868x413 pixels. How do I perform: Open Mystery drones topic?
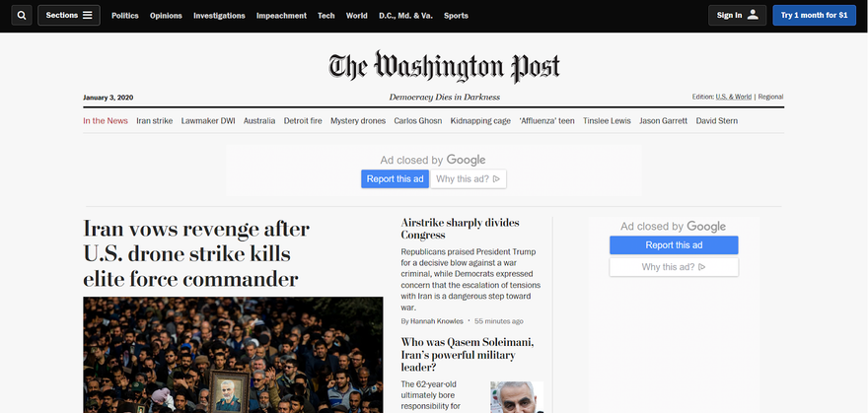[358, 120]
